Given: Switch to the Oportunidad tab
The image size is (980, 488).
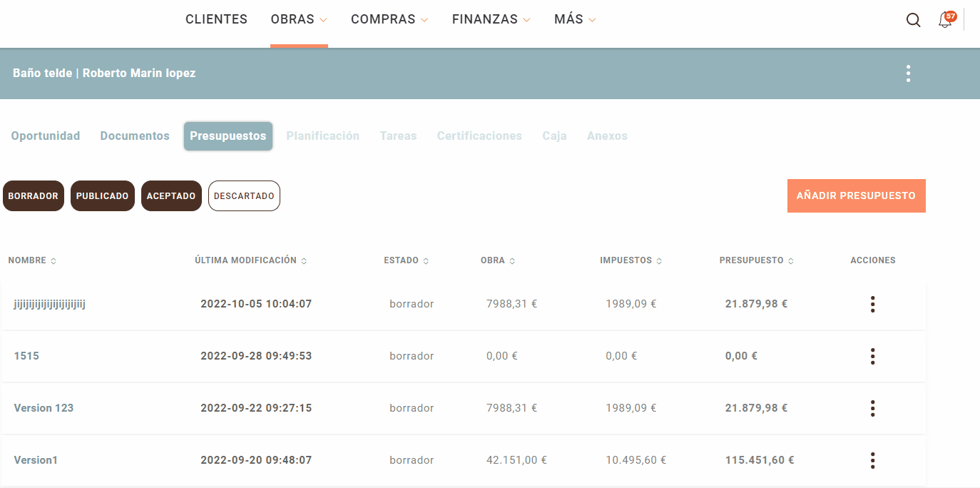Looking at the screenshot, I should pyautogui.click(x=46, y=136).
